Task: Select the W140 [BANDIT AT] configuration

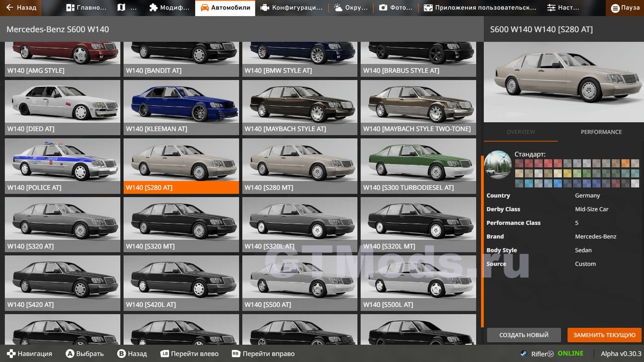Action: (181, 59)
